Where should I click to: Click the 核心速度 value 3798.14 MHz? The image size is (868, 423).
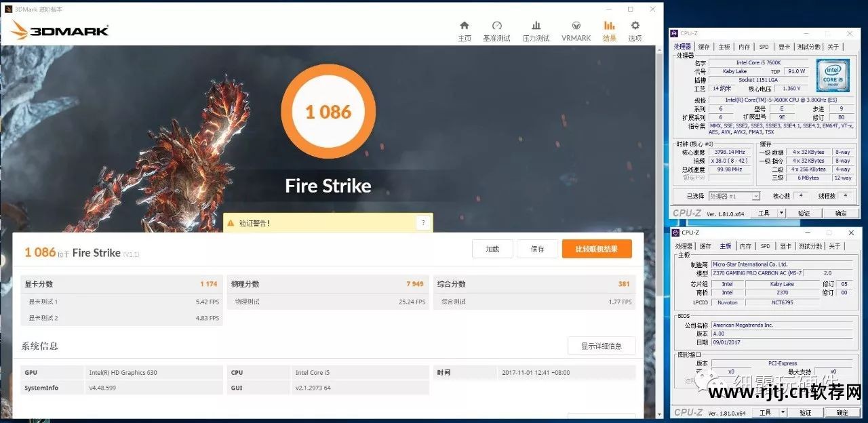click(731, 153)
